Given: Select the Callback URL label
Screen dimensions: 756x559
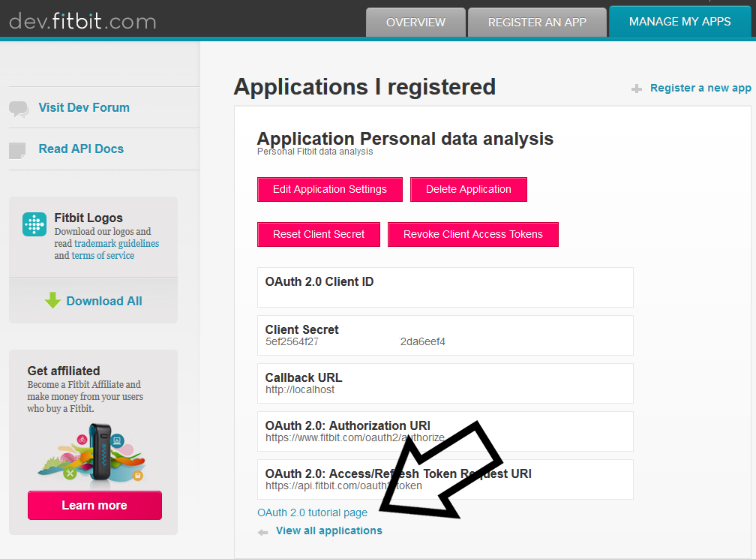Looking at the screenshot, I should (304, 377).
